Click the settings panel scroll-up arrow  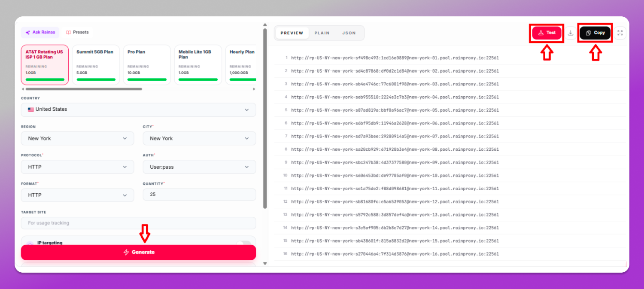[x=265, y=25]
